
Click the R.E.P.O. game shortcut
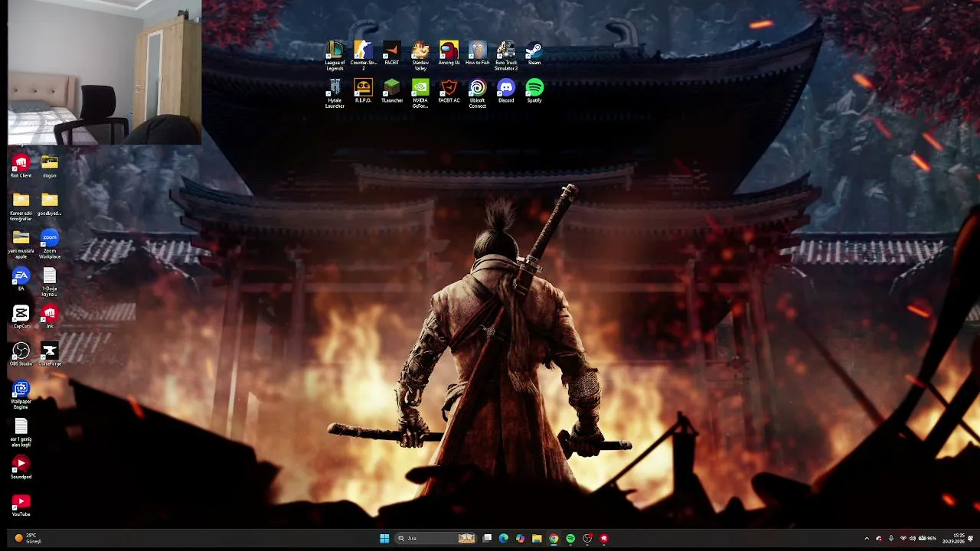(363, 91)
